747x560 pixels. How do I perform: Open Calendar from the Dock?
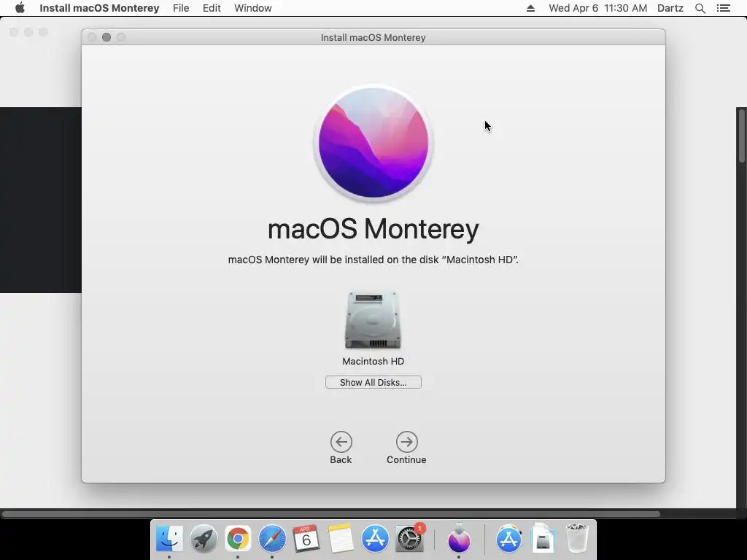pyautogui.click(x=306, y=539)
